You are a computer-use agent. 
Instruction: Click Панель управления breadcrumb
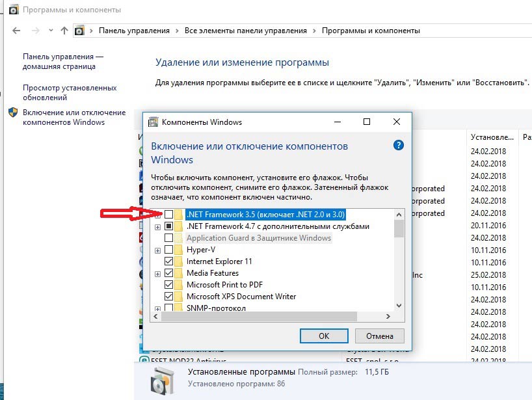pos(134,31)
